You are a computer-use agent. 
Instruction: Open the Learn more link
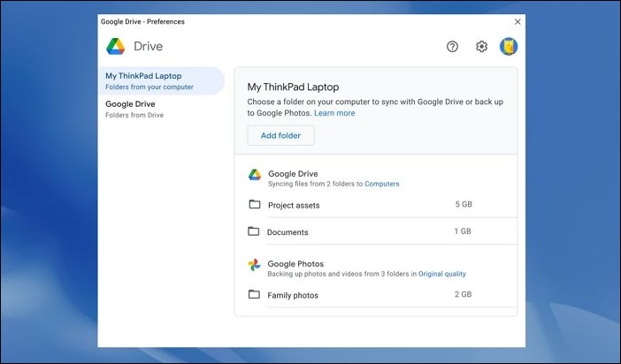click(x=334, y=113)
